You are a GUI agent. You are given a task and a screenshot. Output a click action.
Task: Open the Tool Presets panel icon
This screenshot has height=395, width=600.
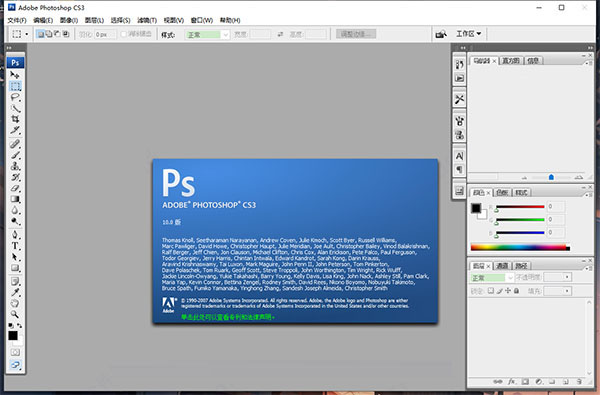(459, 100)
